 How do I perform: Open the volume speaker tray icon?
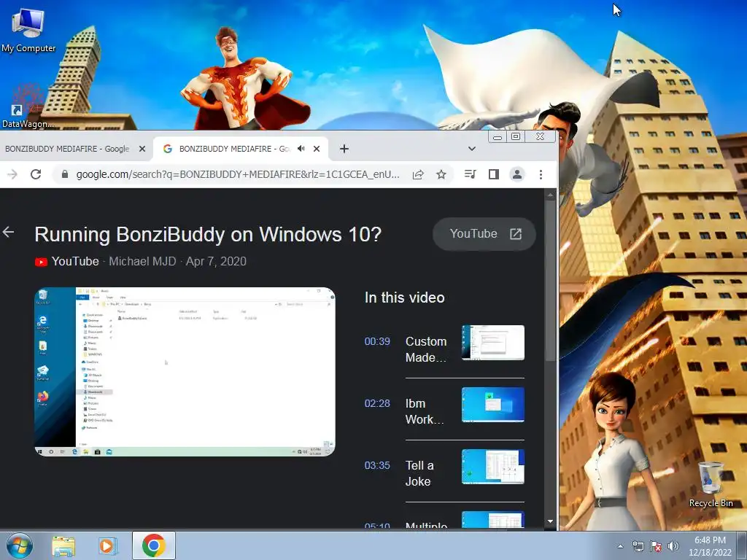coord(673,547)
